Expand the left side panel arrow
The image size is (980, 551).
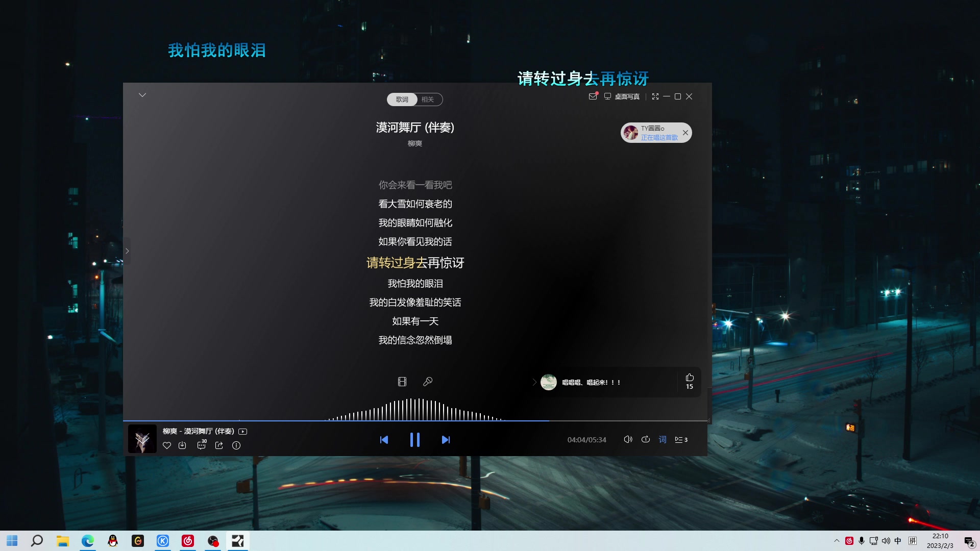pos(127,251)
